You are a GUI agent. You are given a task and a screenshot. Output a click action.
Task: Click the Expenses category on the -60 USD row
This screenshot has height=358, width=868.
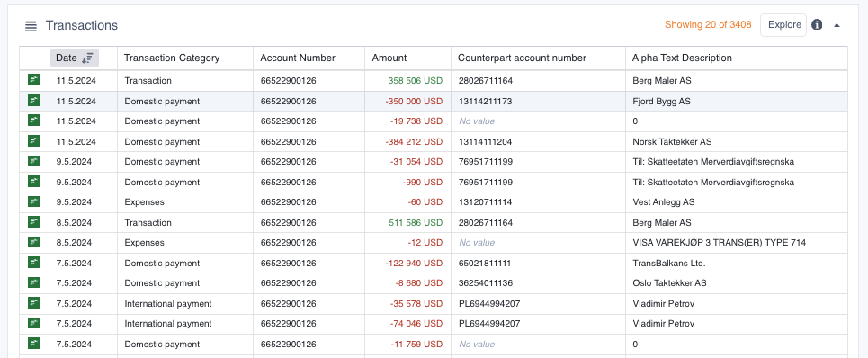tap(144, 202)
